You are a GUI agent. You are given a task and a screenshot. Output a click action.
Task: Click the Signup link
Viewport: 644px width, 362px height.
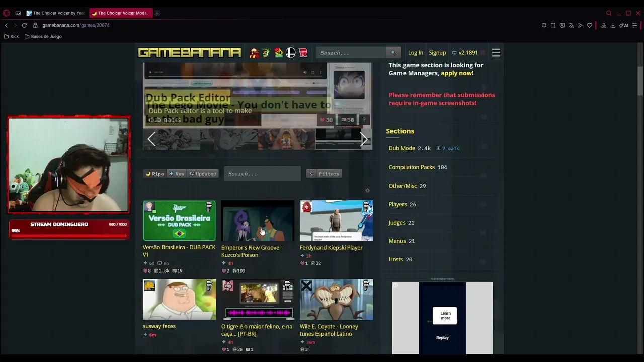pyautogui.click(x=437, y=53)
